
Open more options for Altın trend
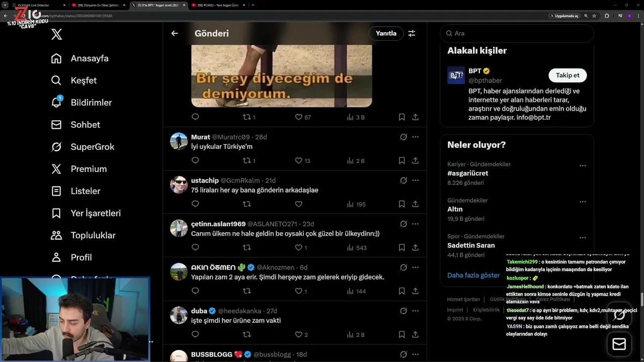click(x=583, y=202)
